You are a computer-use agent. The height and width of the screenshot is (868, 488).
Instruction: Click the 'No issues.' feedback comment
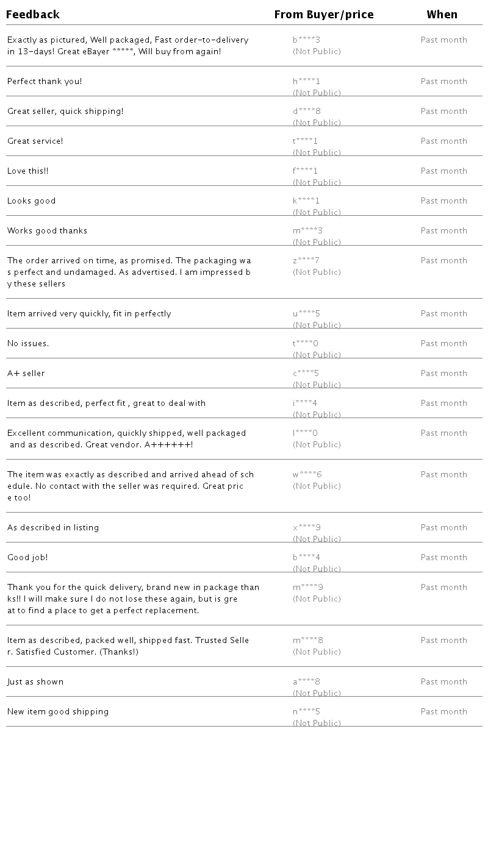pos(28,344)
